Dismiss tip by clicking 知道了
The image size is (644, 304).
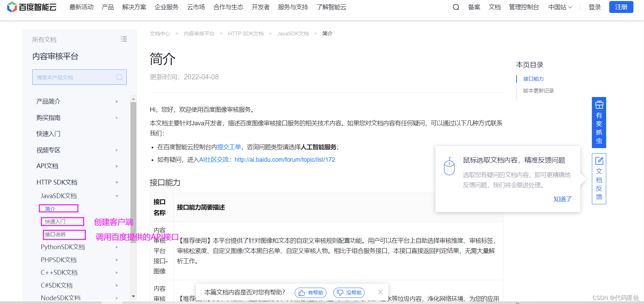coord(563,199)
